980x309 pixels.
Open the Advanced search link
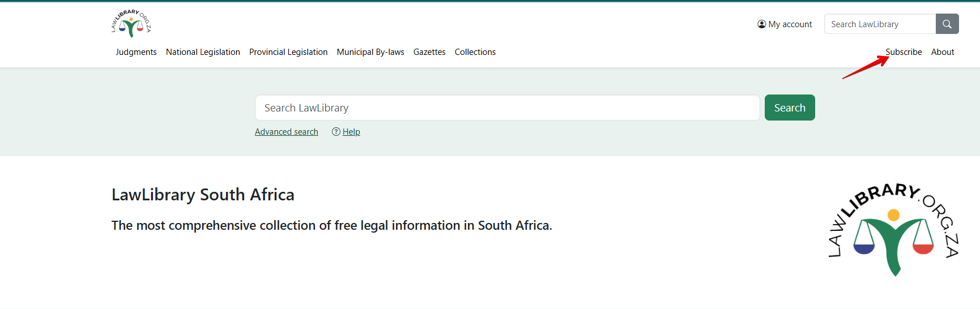[x=286, y=132]
